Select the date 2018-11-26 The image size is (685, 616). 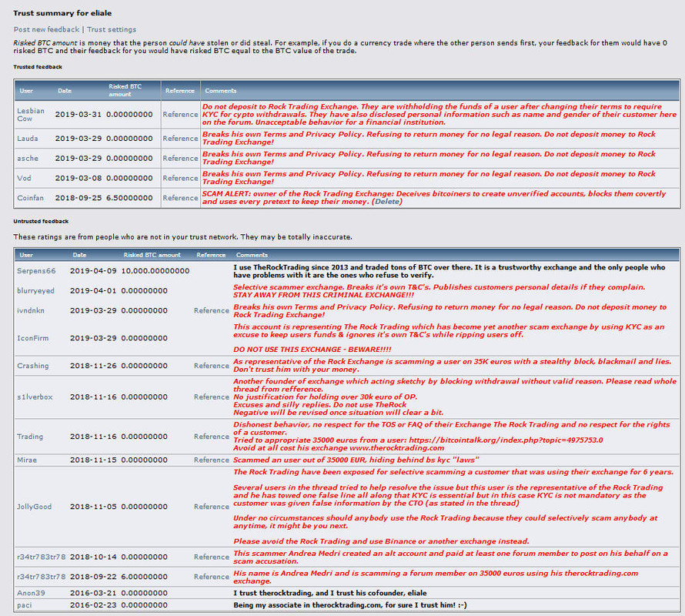click(x=93, y=366)
